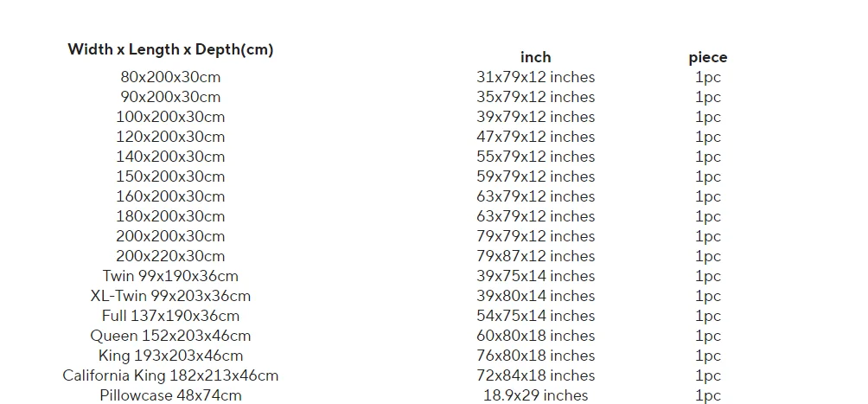Select the 90x200x30cm size entry
The width and height of the screenshot is (868, 404).
pos(170,97)
